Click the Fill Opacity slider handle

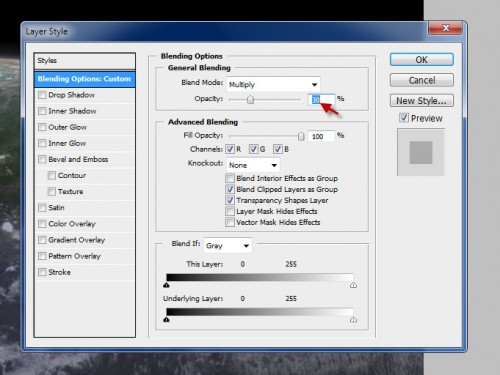tap(301, 136)
